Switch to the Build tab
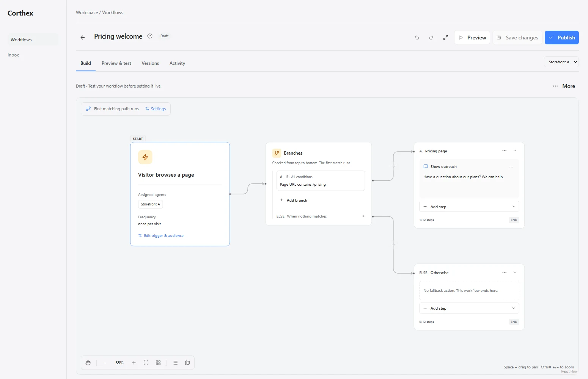 point(86,63)
